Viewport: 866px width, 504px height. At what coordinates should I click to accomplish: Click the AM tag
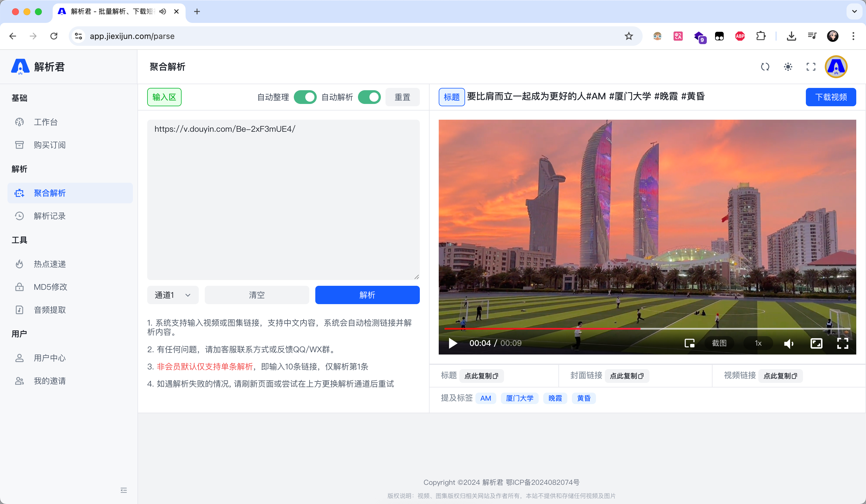486,398
